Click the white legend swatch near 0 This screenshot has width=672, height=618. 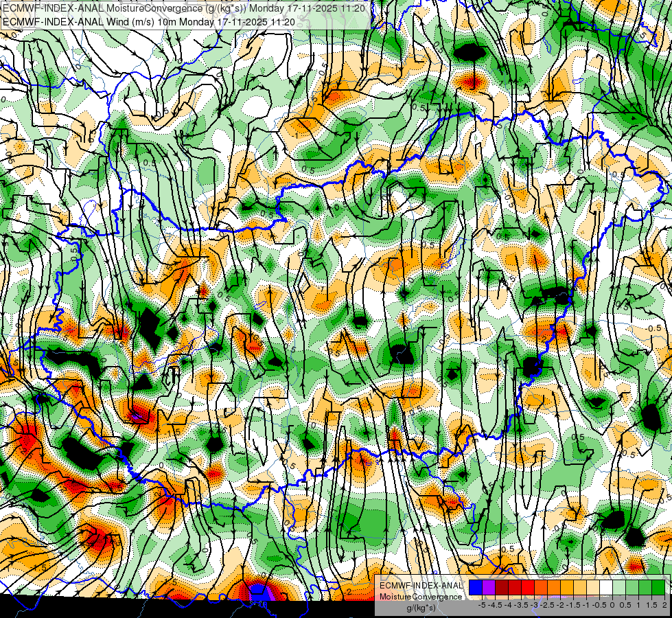[606, 588]
